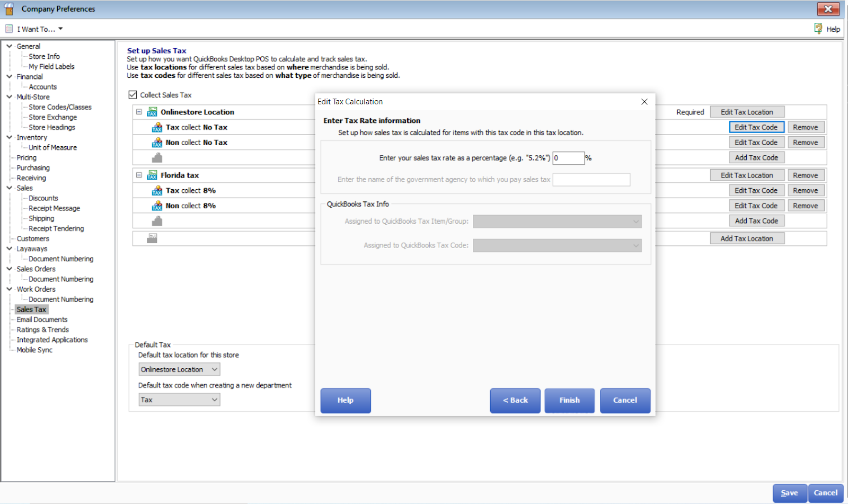
Task: Click icon beside Tax collect No Tax
Action: point(157,127)
